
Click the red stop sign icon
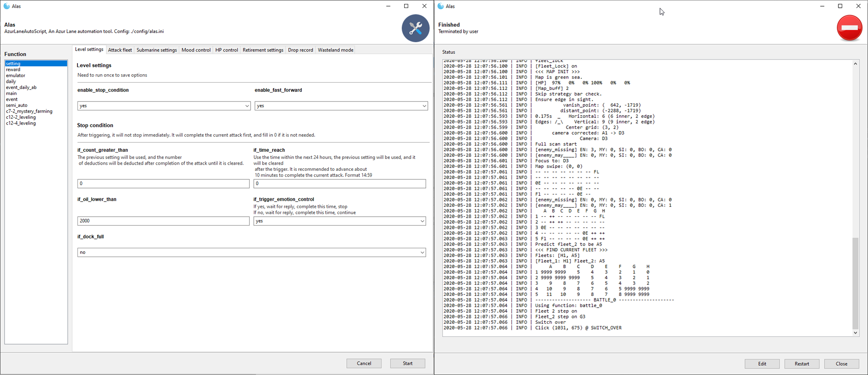pyautogui.click(x=849, y=28)
